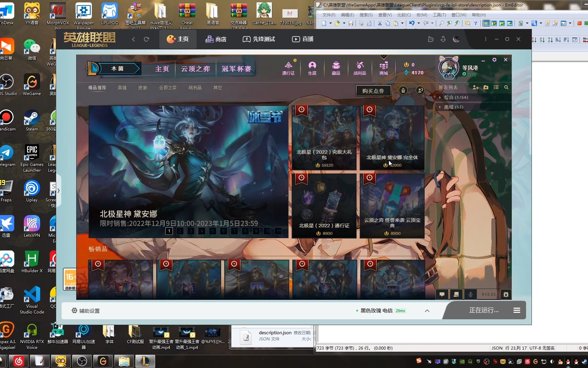Open the WeGame download manager icon
588x368 pixels.
(443, 39)
